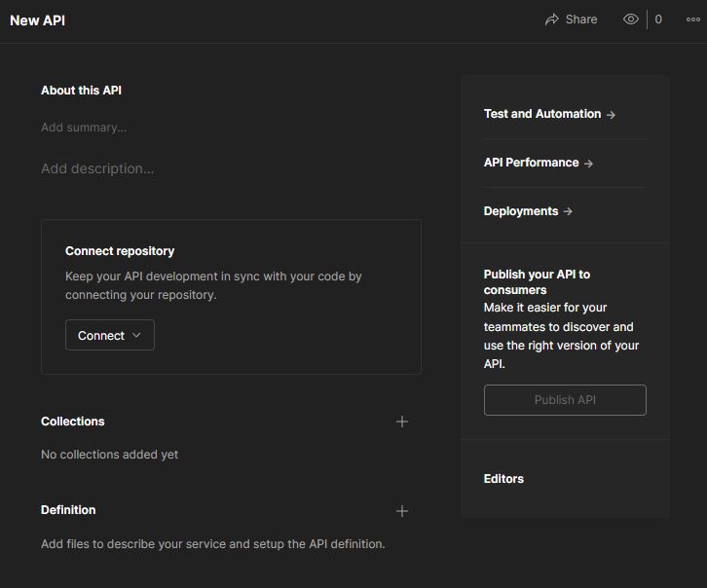
Task: Click the Deployments arrow icon
Action: tap(568, 211)
